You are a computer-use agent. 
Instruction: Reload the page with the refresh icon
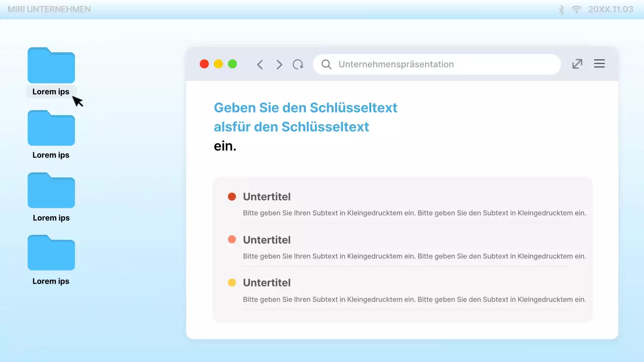pyautogui.click(x=298, y=64)
